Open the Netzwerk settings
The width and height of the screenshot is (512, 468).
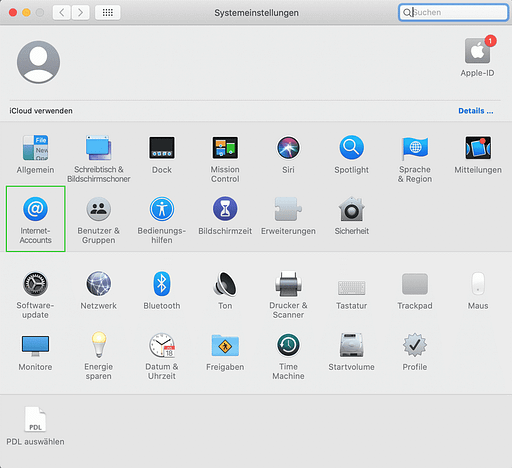[x=98, y=291]
